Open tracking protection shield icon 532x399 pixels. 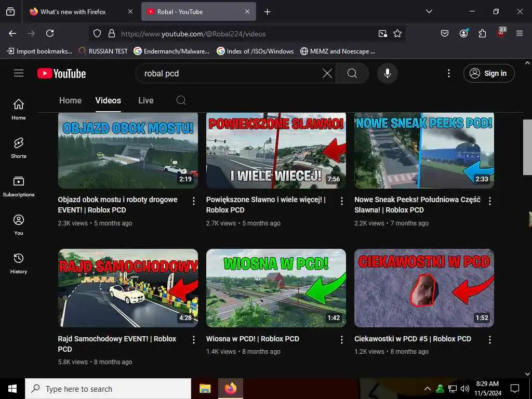click(97, 34)
